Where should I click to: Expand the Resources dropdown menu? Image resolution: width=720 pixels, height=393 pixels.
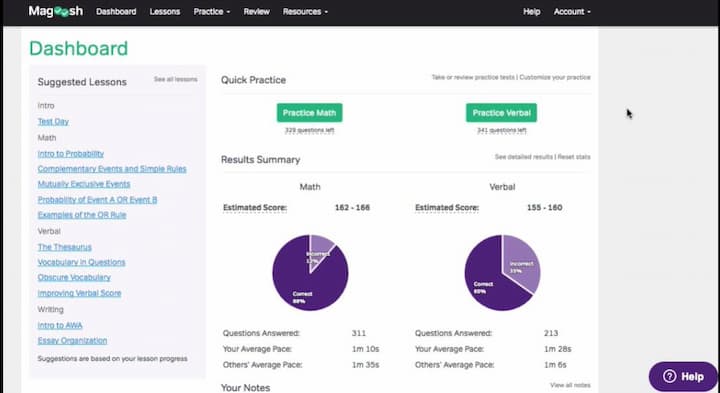point(305,11)
